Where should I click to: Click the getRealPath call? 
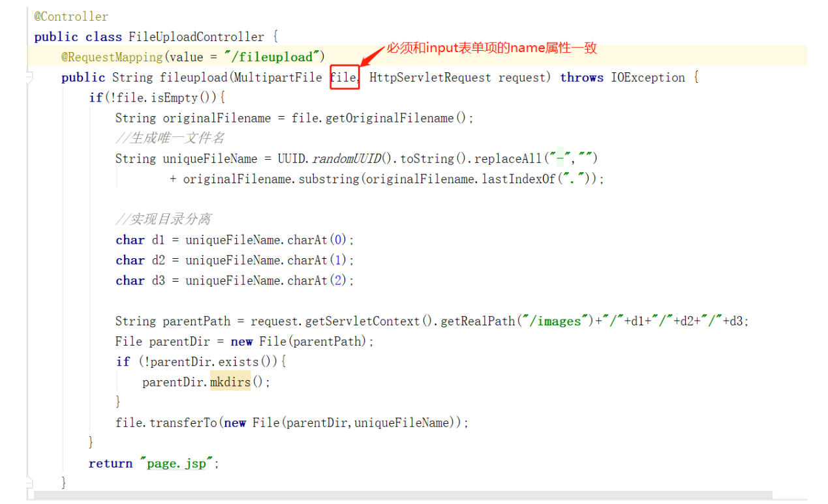478,321
